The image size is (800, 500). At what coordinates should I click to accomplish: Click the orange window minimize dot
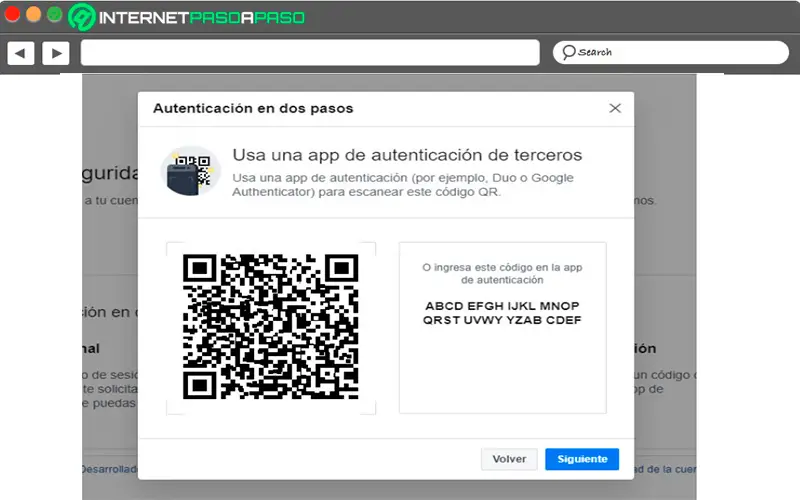click(34, 14)
